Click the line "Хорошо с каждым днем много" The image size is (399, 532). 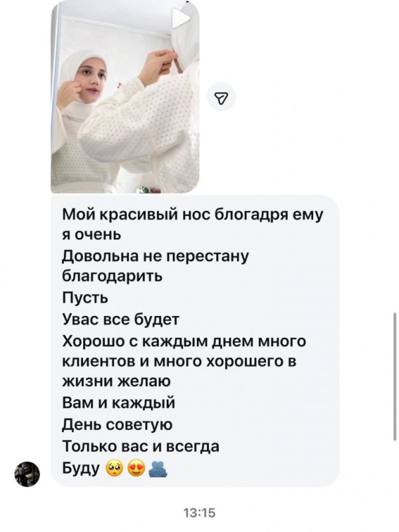pos(184,340)
